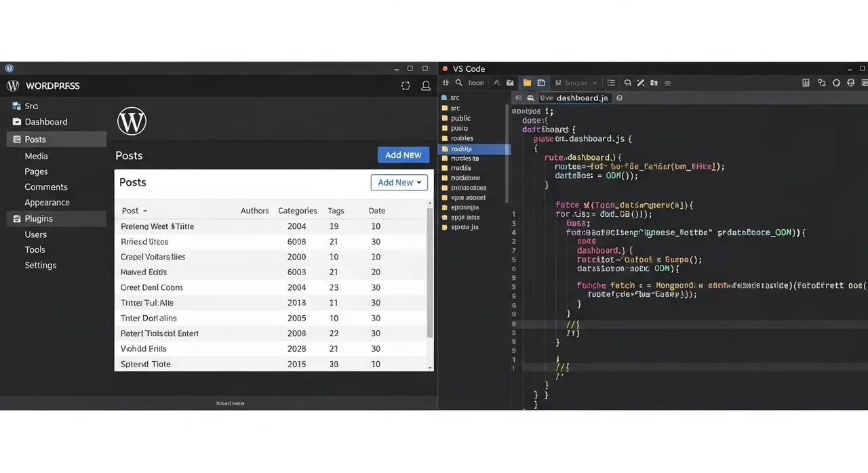The height and width of the screenshot is (473, 868).
Task: Click the grid layout icon in VS Code toolbar
Action: click(806, 83)
